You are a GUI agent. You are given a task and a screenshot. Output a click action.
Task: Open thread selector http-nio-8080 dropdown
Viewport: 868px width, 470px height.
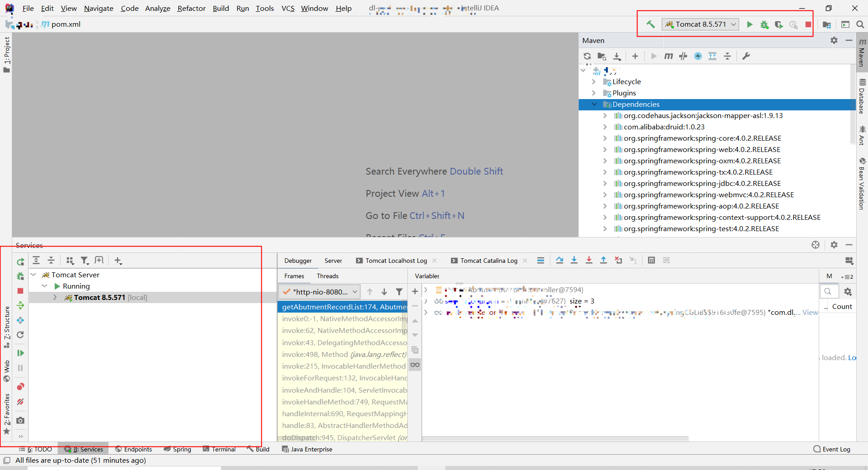(319, 292)
